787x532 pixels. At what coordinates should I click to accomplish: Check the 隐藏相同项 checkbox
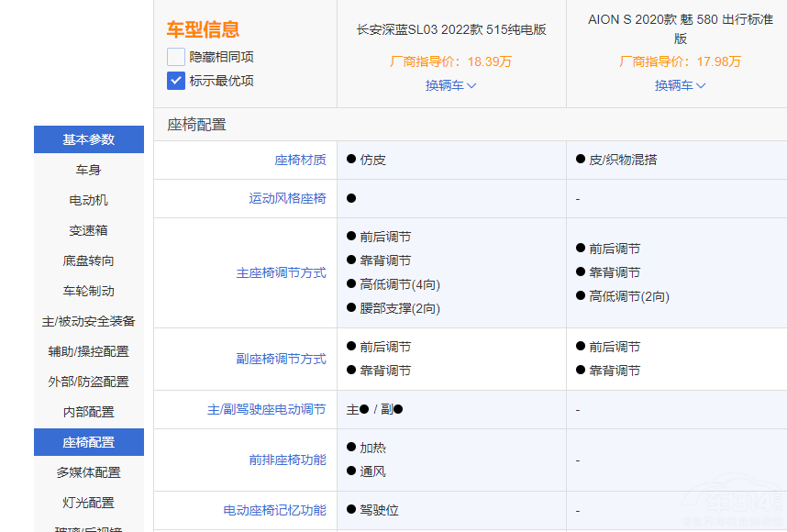pos(174,55)
